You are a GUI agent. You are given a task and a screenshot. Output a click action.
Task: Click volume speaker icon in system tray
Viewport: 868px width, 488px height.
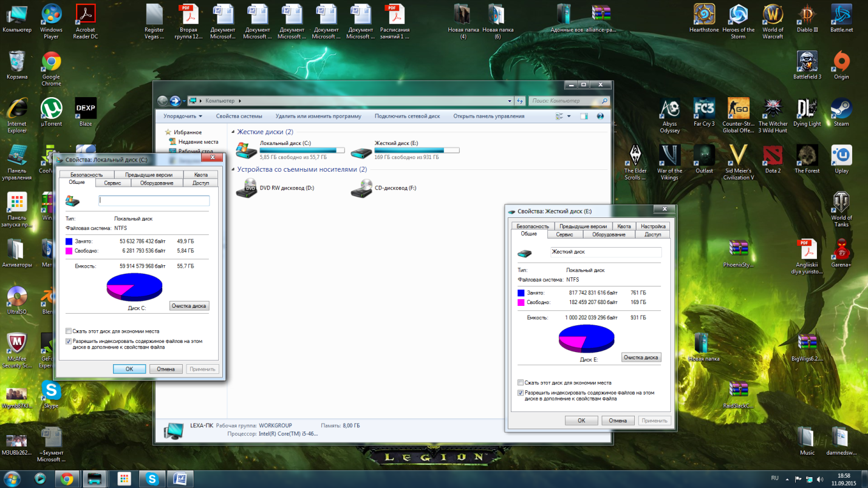tap(819, 478)
